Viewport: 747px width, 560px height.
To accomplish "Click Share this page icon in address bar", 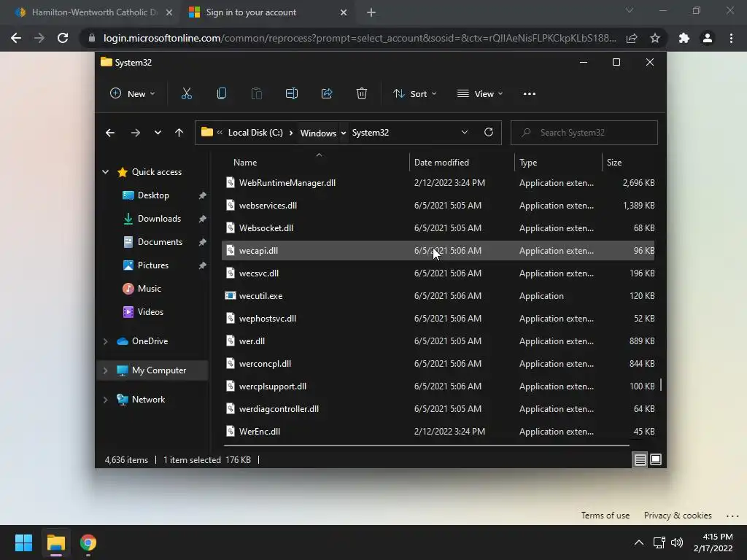I will (632, 38).
